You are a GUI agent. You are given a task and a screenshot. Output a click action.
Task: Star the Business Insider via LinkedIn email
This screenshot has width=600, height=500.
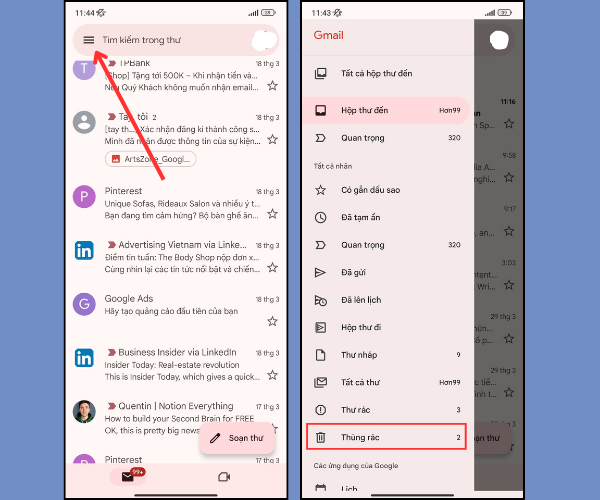pyautogui.click(x=272, y=375)
